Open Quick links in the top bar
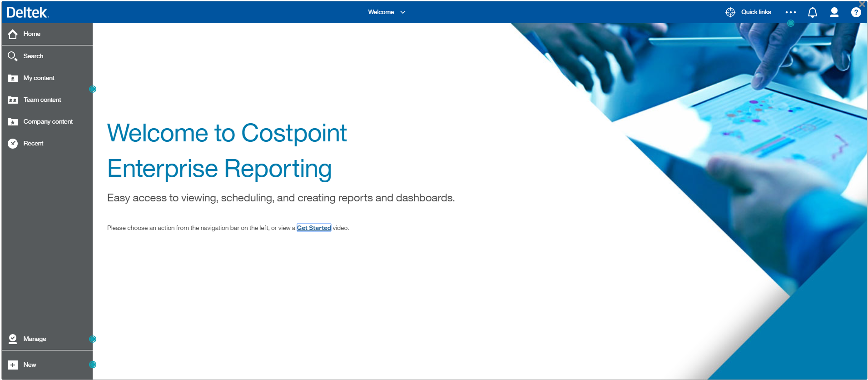Viewport: 868px width, 380px height. coord(748,12)
